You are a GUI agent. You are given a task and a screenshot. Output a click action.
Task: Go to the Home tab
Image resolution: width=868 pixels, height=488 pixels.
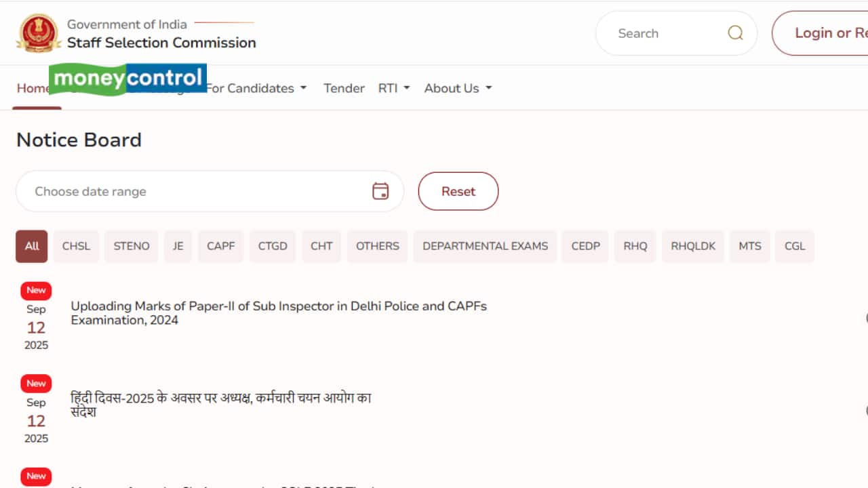(32, 89)
